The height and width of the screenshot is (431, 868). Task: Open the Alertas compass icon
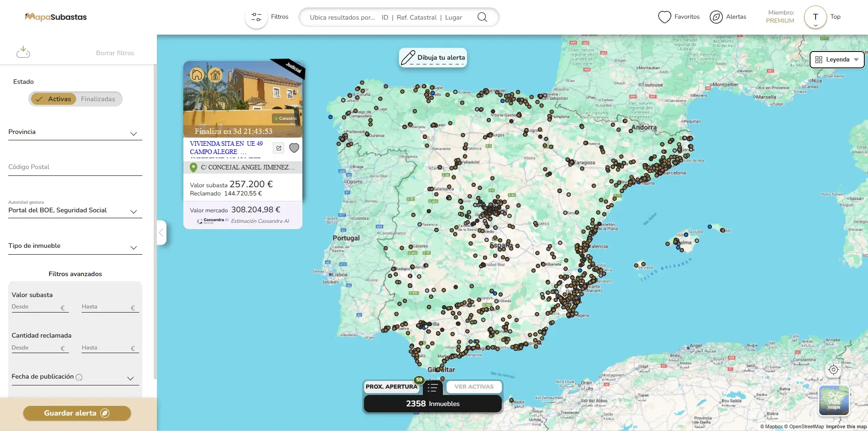click(x=716, y=17)
